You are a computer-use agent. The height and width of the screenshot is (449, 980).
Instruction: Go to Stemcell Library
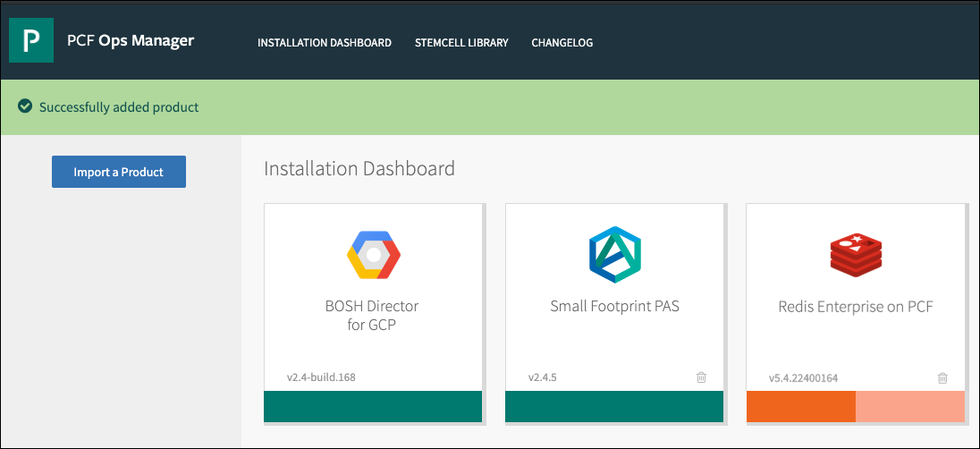coord(461,42)
